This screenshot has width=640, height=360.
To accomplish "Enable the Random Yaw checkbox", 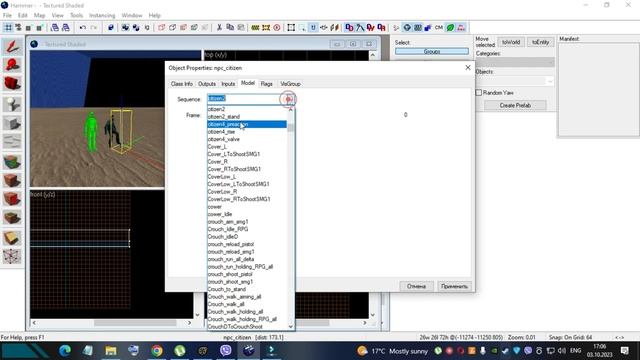I will 479,93.
